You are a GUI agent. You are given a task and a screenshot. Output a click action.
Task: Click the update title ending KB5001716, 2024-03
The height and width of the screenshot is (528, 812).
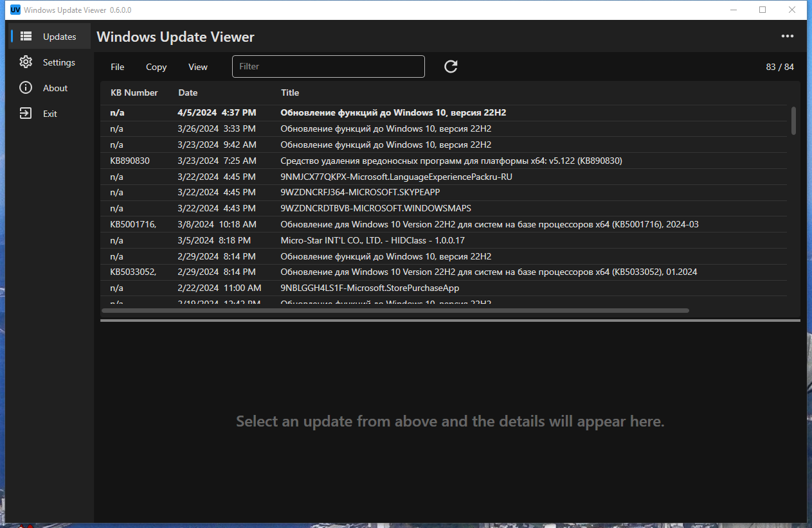point(489,224)
